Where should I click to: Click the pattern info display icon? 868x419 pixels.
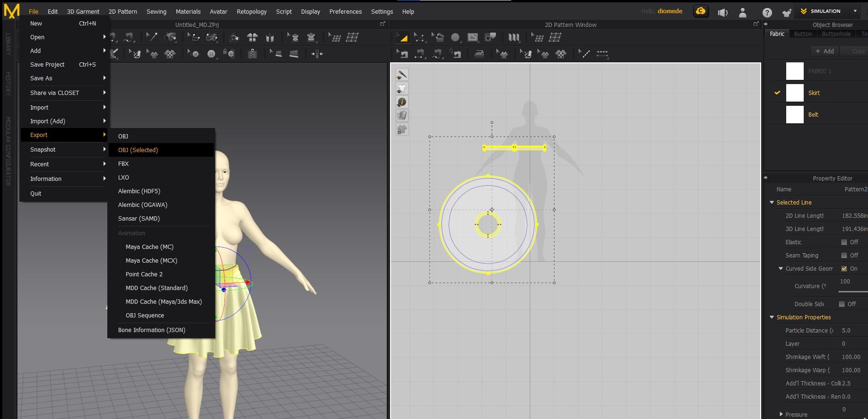point(402,102)
